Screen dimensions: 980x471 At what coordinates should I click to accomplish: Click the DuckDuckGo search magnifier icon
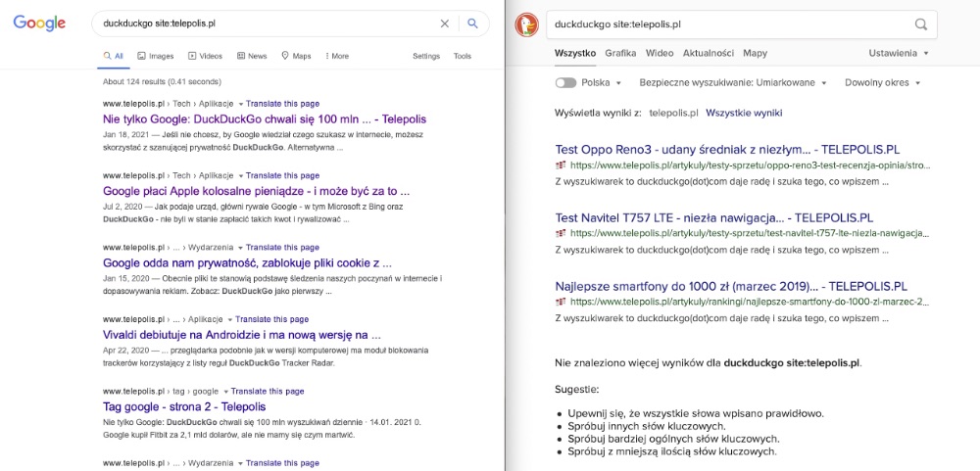point(921,24)
